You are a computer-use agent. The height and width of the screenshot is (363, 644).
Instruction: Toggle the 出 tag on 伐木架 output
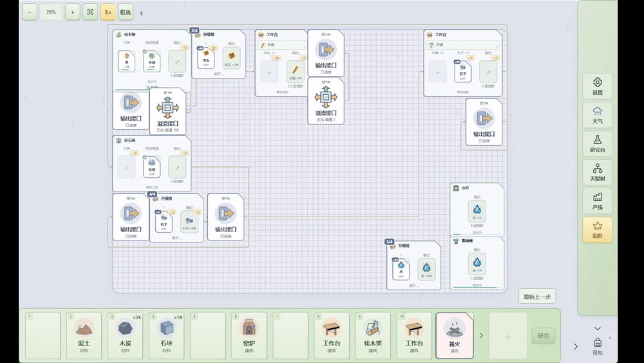coord(185,48)
